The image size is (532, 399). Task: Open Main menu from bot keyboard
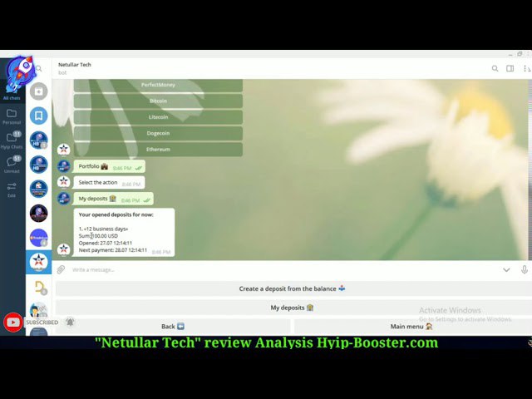tap(411, 327)
